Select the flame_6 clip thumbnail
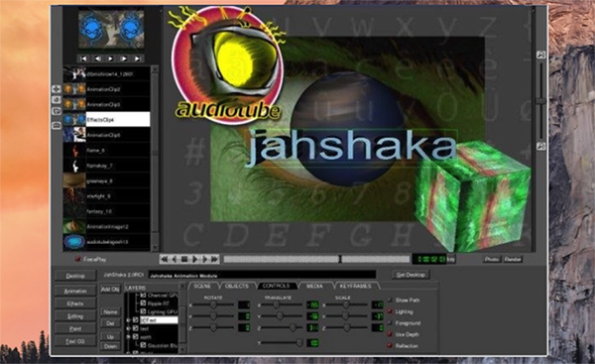595x364 pixels. (x=74, y=151)
